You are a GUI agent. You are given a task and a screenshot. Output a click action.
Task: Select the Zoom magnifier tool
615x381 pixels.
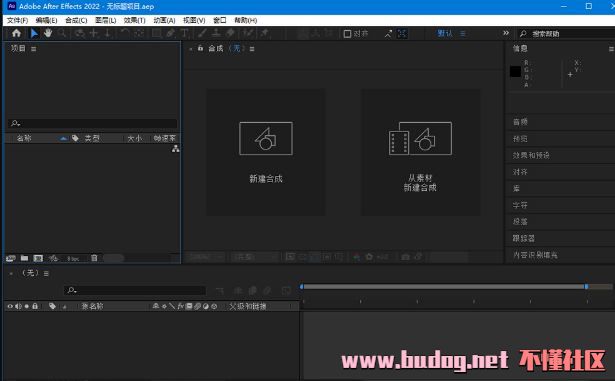tap(62, 33)
